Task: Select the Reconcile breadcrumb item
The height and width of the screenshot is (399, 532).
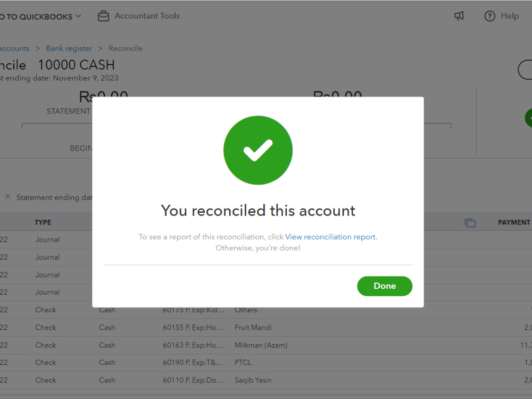Action: (x=125, y=48)
